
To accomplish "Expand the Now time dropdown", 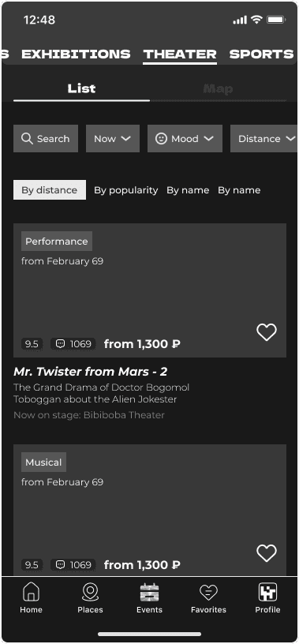I will 113,139.
